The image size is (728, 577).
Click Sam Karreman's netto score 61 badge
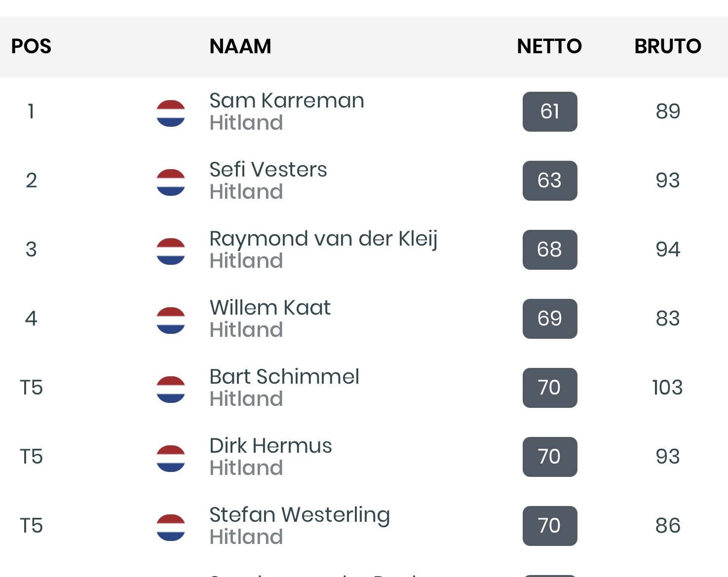[550, 111]
